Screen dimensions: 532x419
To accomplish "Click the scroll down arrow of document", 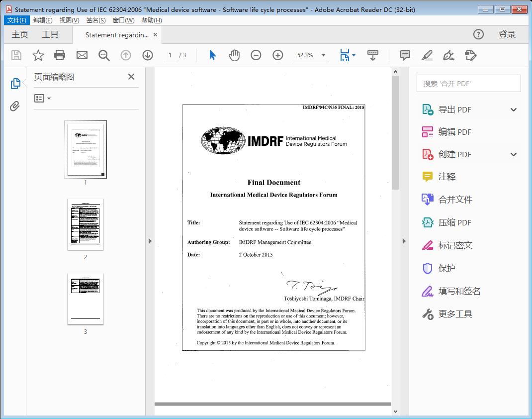I will pos(395,411).
